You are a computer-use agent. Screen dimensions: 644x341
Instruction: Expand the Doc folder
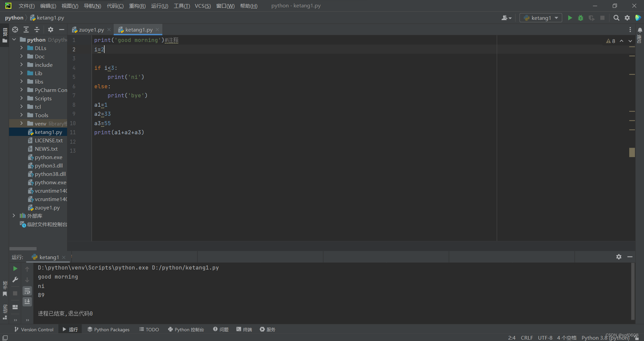point(21,56)
